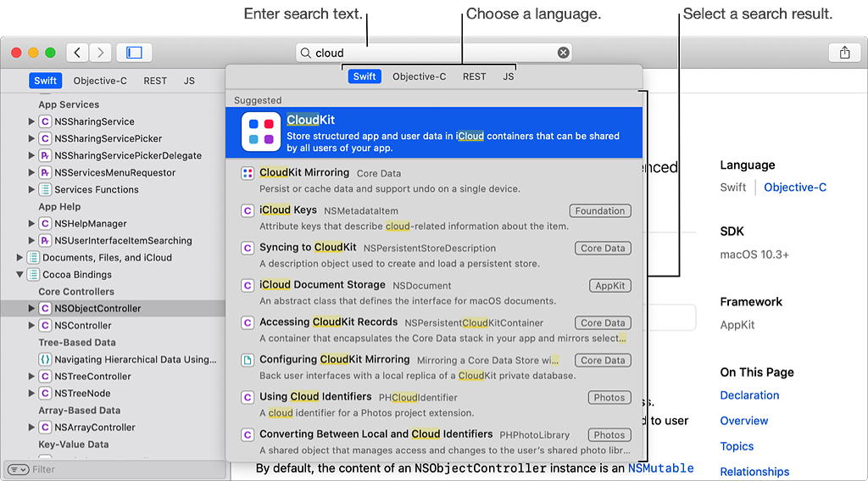Expand NSSharingServicePickerDelegate disclosure triangle
Image resolution: width=868 pixels, height=481 pixels.
click(x=31, y=155)
